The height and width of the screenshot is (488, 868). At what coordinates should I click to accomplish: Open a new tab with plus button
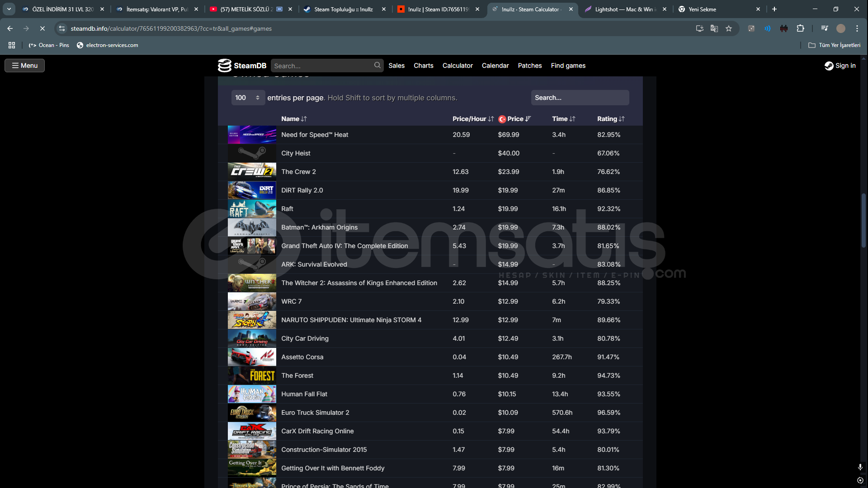774,9
